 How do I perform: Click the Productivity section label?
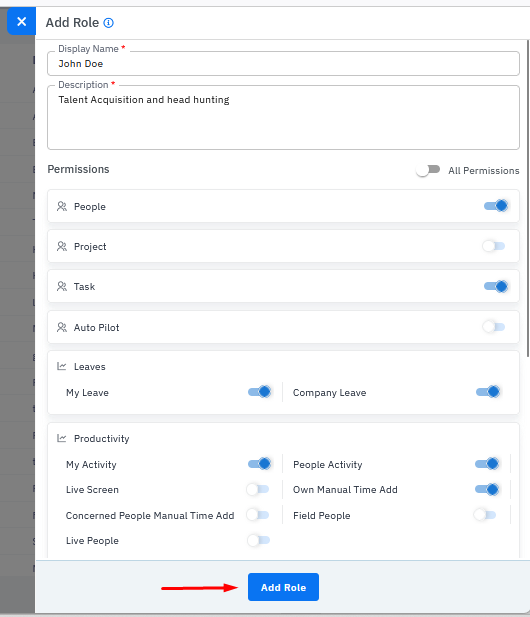click(102, 438)
